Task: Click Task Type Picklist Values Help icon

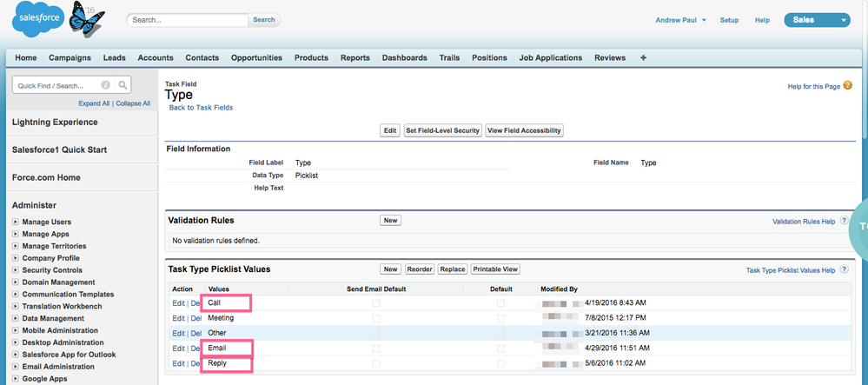Action: pyautogui.click(x=843, y=270)
